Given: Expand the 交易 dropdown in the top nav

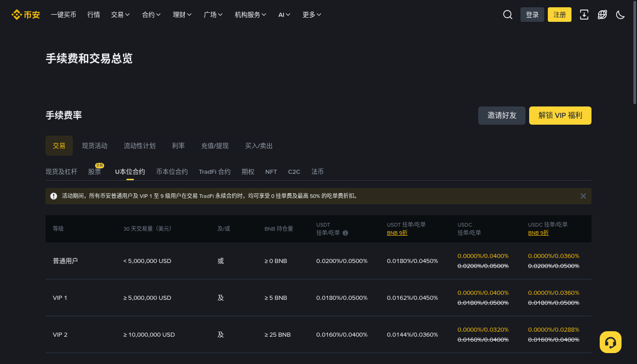Looking at the screenshot, I should [x=121, y=15].
